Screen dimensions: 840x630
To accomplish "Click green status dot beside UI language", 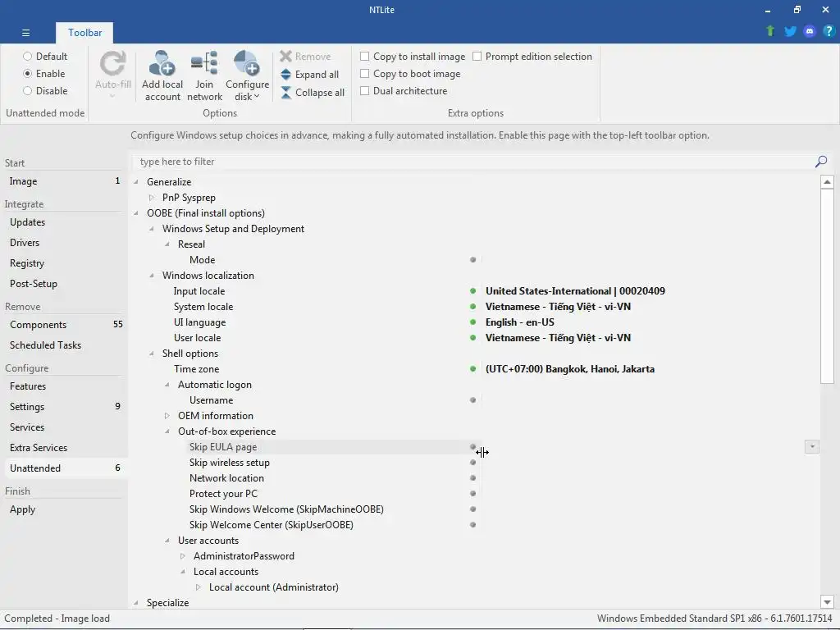I will [473, 322].
